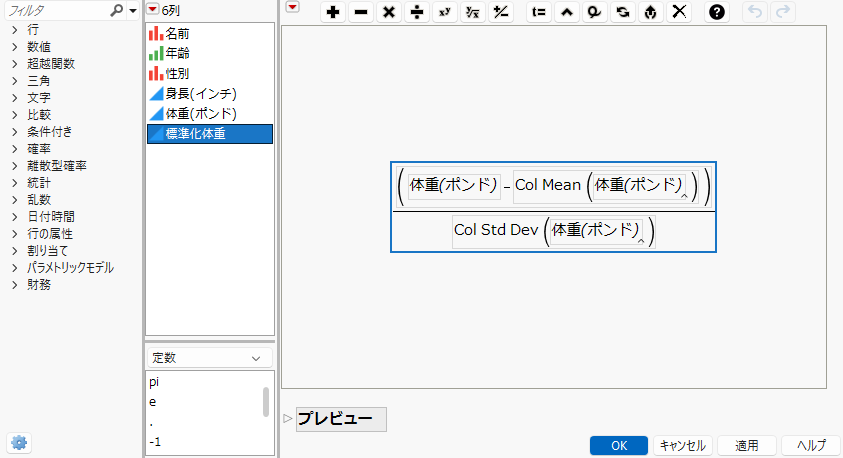Click the plus (add) operator button
Screen dimensions: 843x458
coord(333,12)
